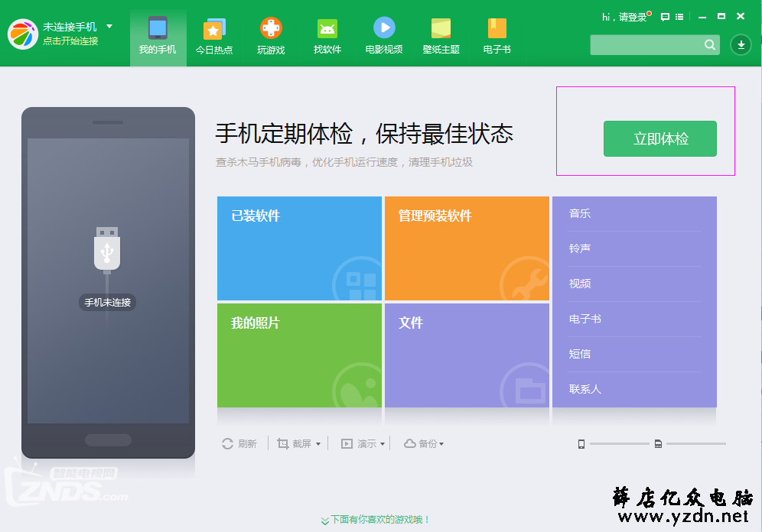Click 点击开始连接 link
The width and height of the screenshot is (762, 532).
point(70,41)
